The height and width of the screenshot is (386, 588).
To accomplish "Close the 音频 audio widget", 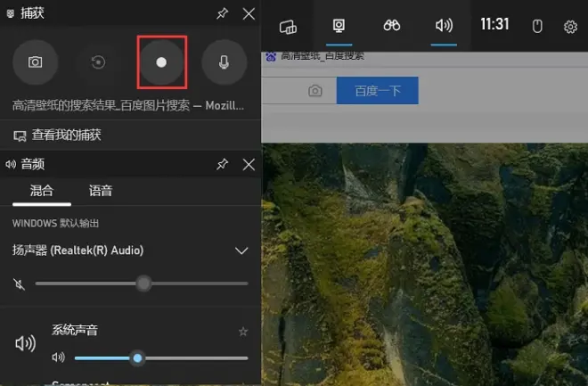I will (249, 164).
